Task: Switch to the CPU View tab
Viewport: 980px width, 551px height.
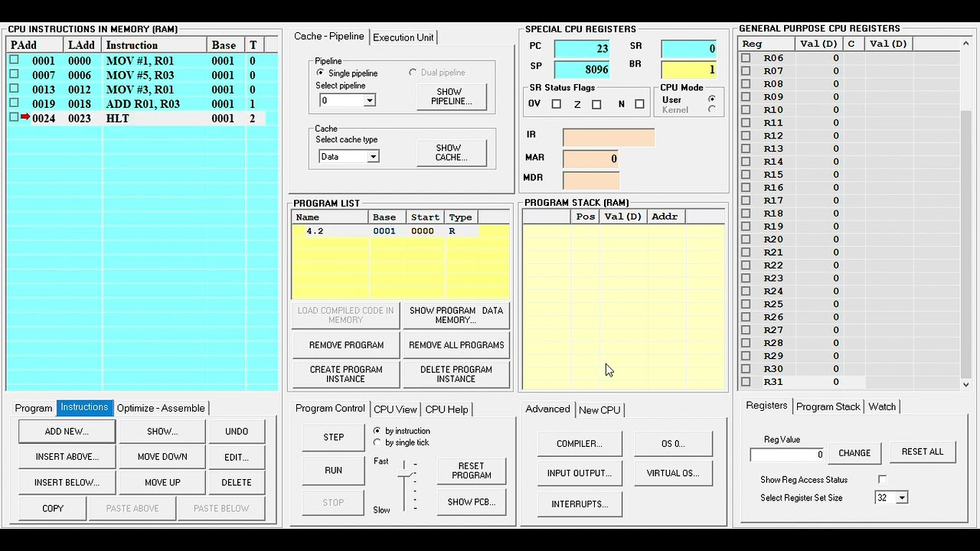Action: [395, 409]
